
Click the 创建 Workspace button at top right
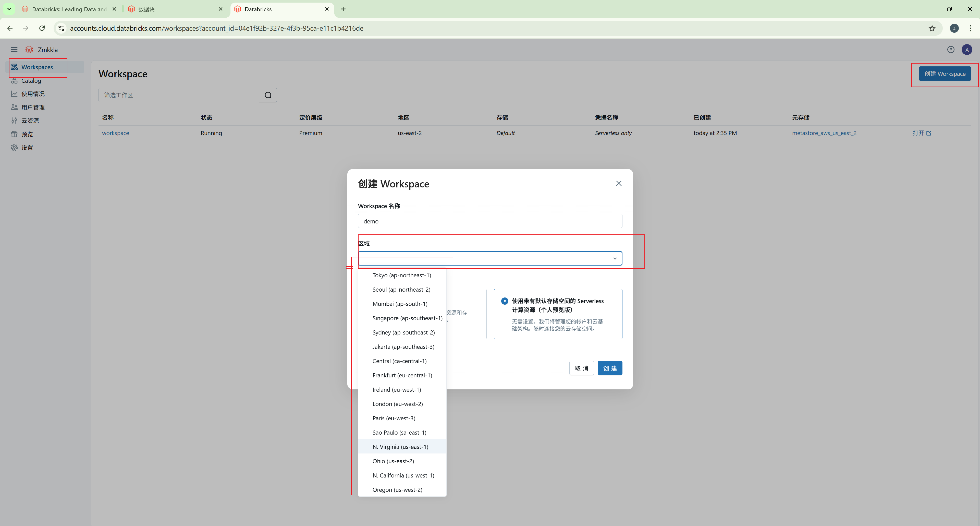click(945, 74)
